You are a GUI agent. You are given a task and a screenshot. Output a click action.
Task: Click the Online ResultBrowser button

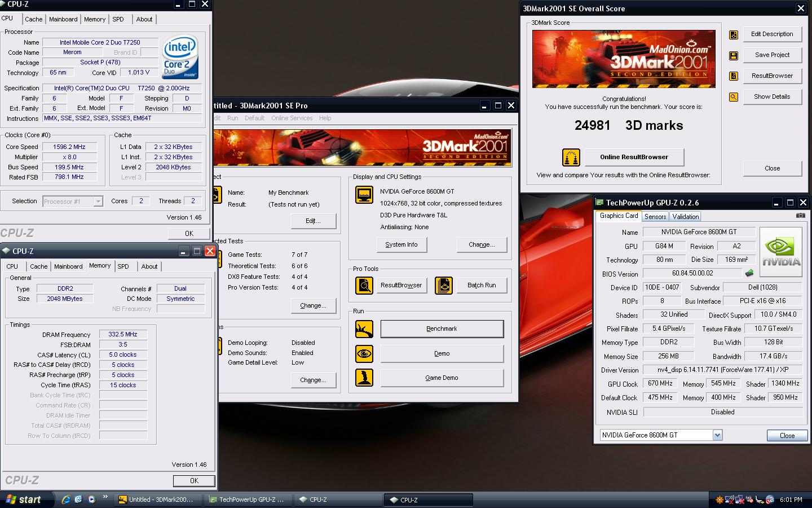[x=634, y=157]
